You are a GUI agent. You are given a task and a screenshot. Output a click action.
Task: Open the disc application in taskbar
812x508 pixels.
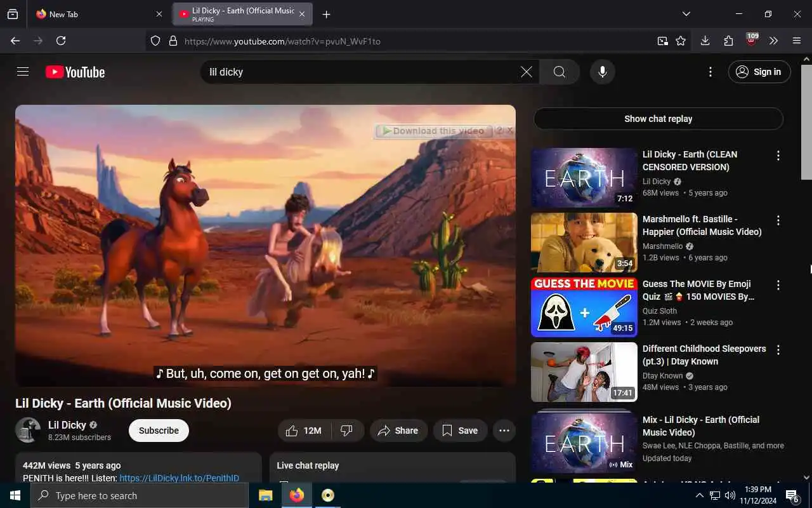[328, 495]
